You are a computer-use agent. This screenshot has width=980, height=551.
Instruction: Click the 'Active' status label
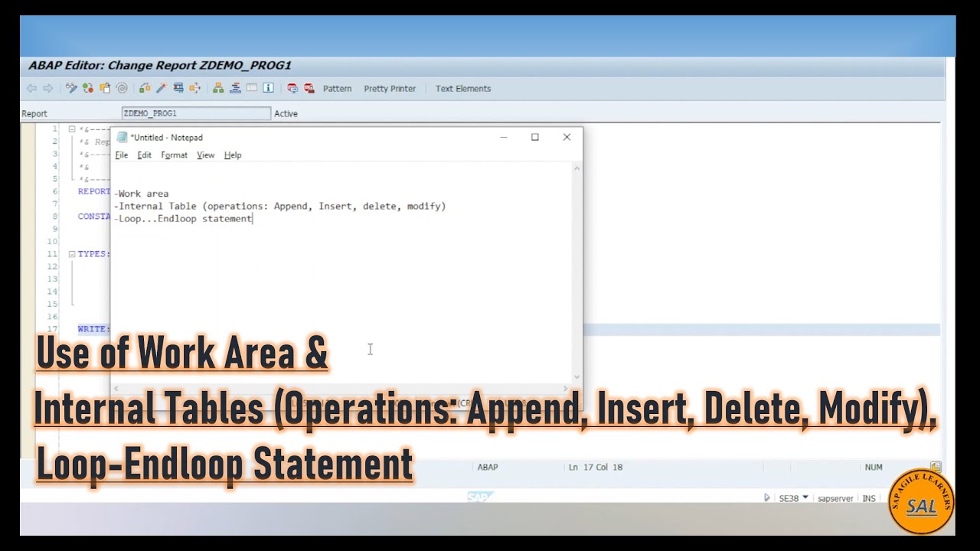(x=286, y=113)
